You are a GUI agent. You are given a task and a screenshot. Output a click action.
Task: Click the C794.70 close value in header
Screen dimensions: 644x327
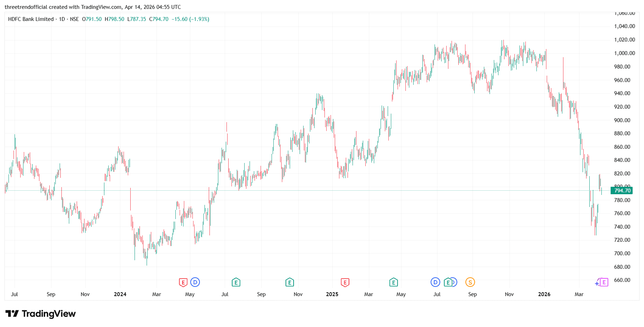coord(159,19)
